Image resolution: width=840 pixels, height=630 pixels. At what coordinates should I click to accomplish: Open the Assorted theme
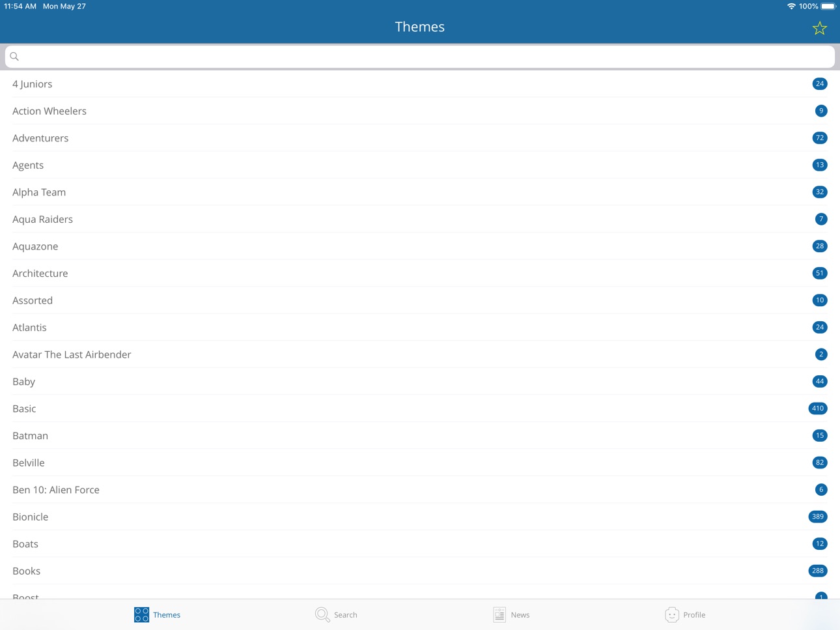pos(420,300)
